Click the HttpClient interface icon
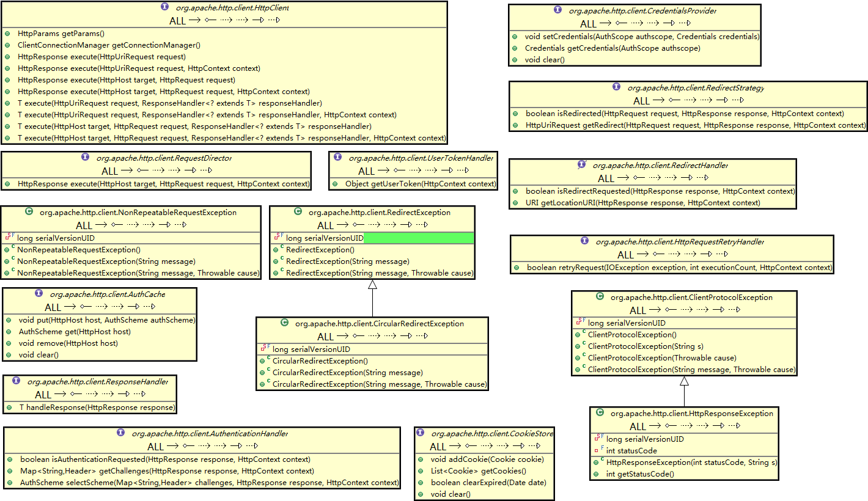Screen dimensions: 868x501 (164, 7)
